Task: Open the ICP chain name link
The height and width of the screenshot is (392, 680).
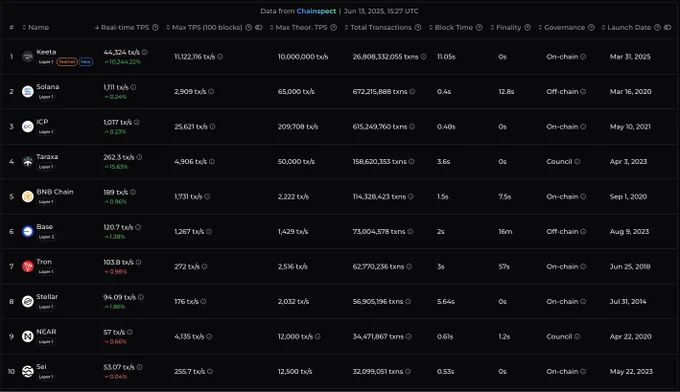Action: pos(42,122)
